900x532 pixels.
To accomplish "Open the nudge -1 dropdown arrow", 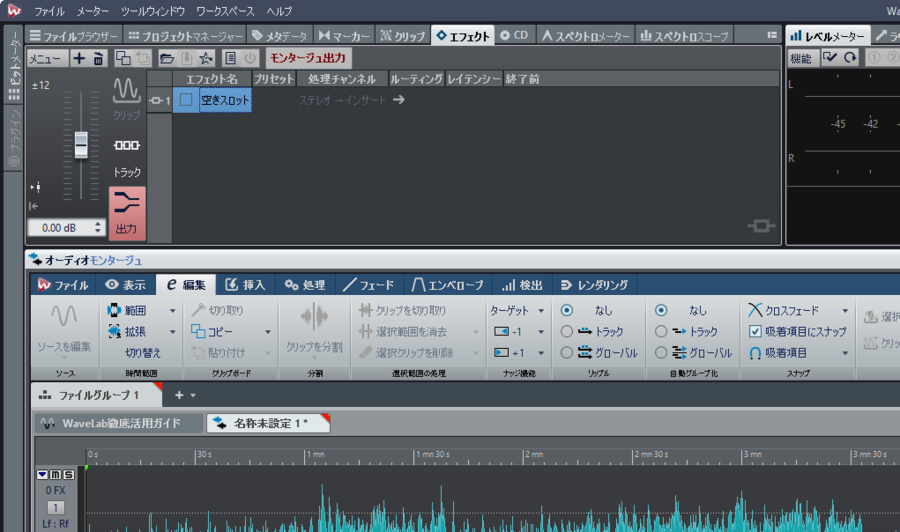I will tap(541, 332).
